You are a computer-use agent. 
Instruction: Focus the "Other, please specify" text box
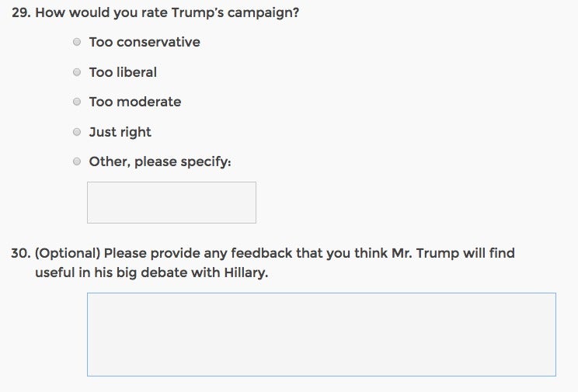coord(172,203)
